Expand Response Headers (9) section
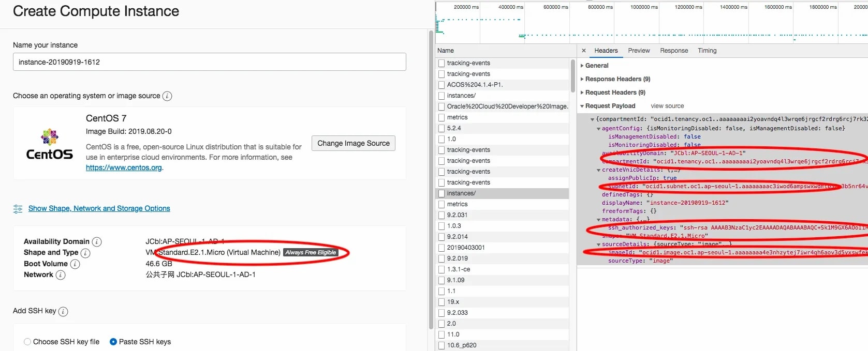The image size is (868, 351). point(615,79)
